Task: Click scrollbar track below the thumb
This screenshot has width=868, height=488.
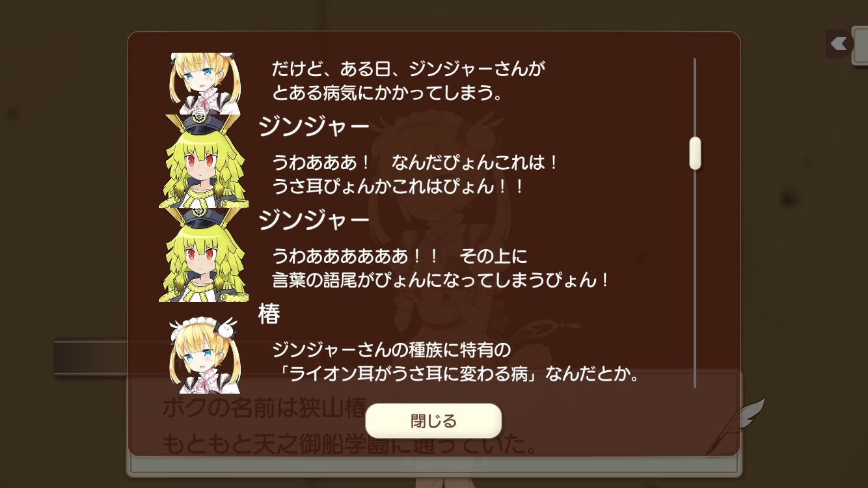Action: click(x=695, y=278)
